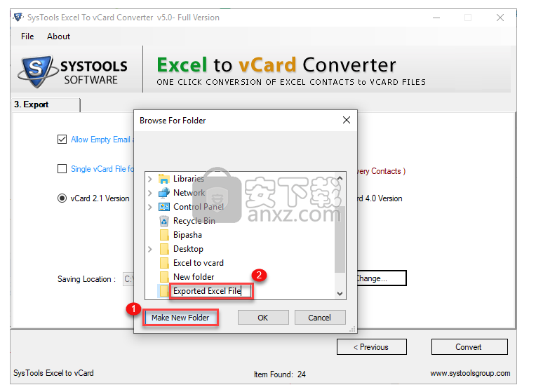Select vCard 2.1 Version radio button
Image resolution: width=536 pixels, height=392 pixels.
coord(62,198)
